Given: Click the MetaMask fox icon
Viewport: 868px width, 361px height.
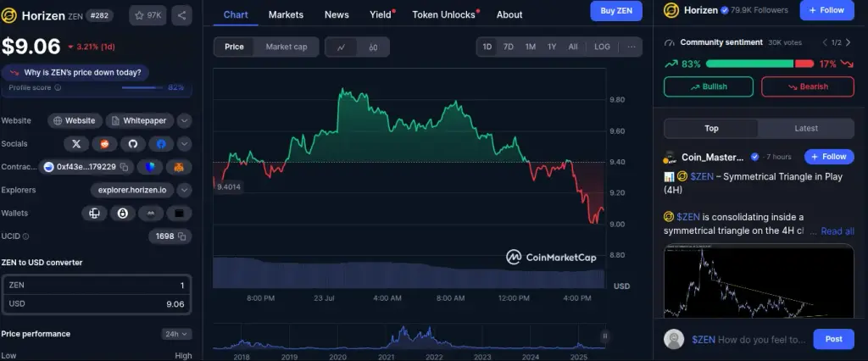Looking at the screenshot, I should pyautogui.click(x=179, y=167).
